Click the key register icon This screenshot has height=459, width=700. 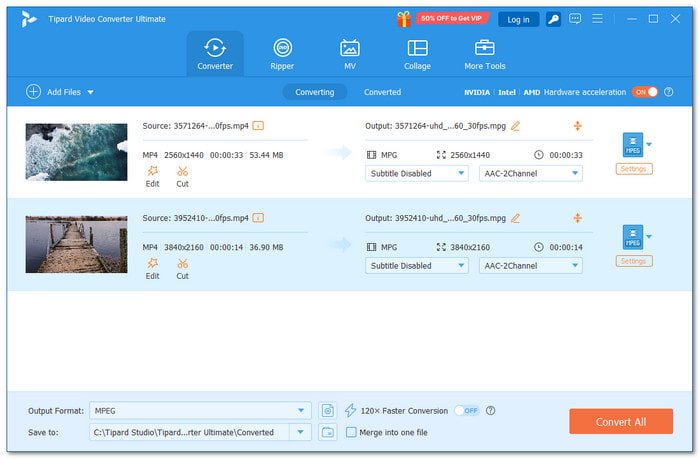coord(553,19)
